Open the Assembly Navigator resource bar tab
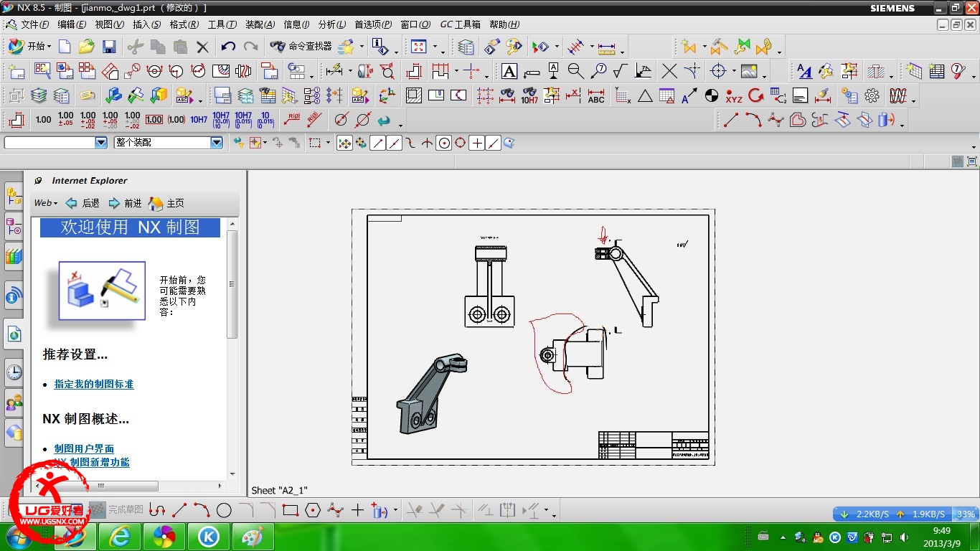 tap(14, 197)
